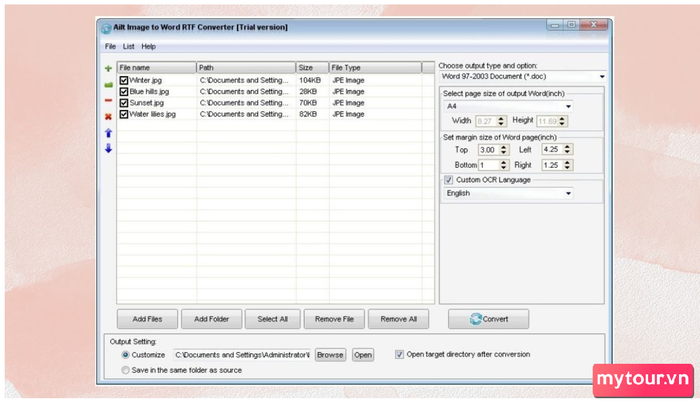Click the Open button in Output Setting
Screen dimensions: 700x405
363,355
